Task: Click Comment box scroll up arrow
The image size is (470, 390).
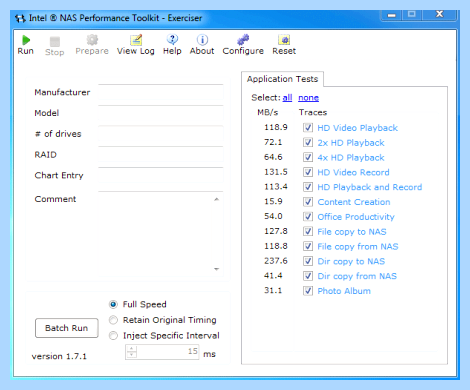Action: pyautogui.click(x=217, y=199)
